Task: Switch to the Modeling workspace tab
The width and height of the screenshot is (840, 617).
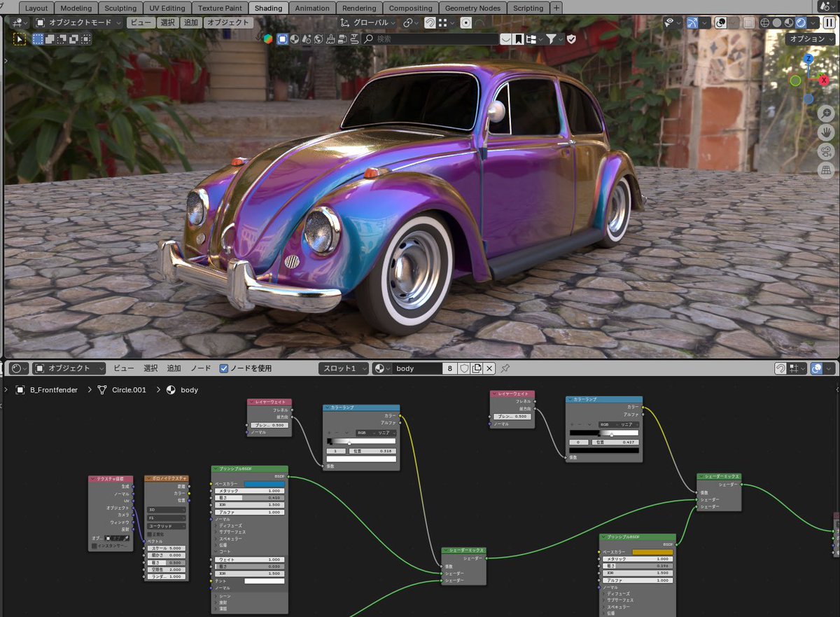Action: (x=76, y=8)
